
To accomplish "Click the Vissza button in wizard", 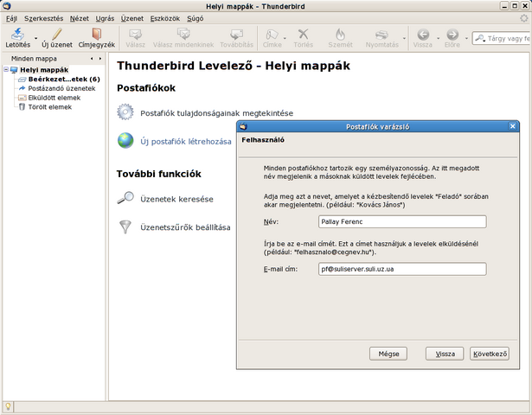I will (x=445, y=354).
